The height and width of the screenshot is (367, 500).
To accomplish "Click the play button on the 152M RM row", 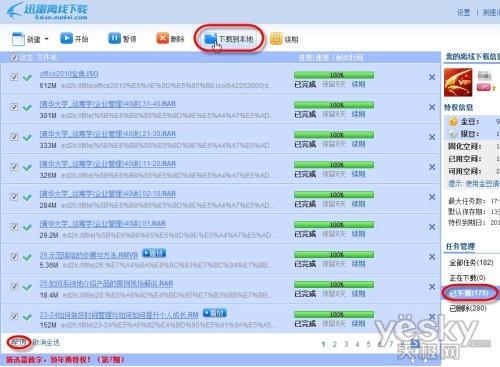I will pyautogui.click(x=214, y=313).
